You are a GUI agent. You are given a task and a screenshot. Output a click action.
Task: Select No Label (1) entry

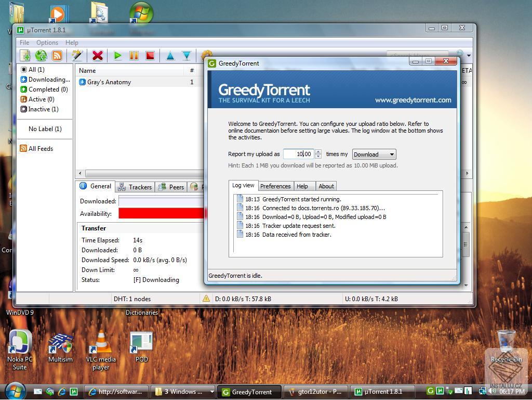(45, 128)
